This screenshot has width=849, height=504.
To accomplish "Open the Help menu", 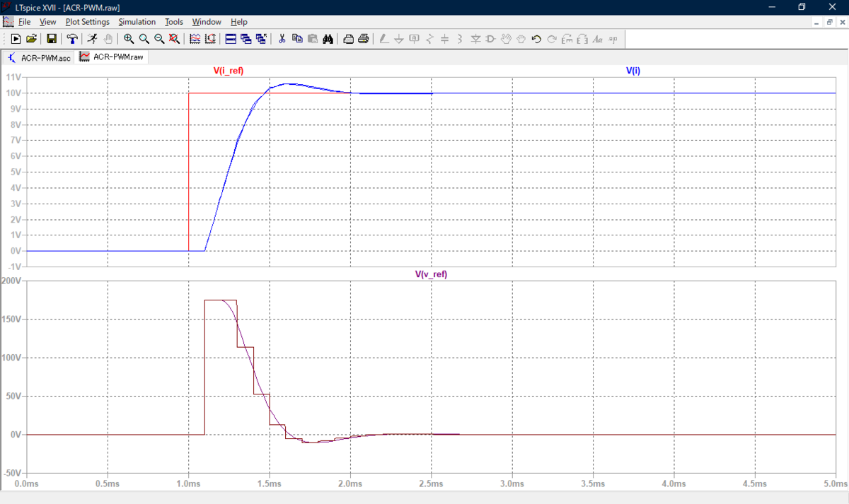I will click(239, 22).
